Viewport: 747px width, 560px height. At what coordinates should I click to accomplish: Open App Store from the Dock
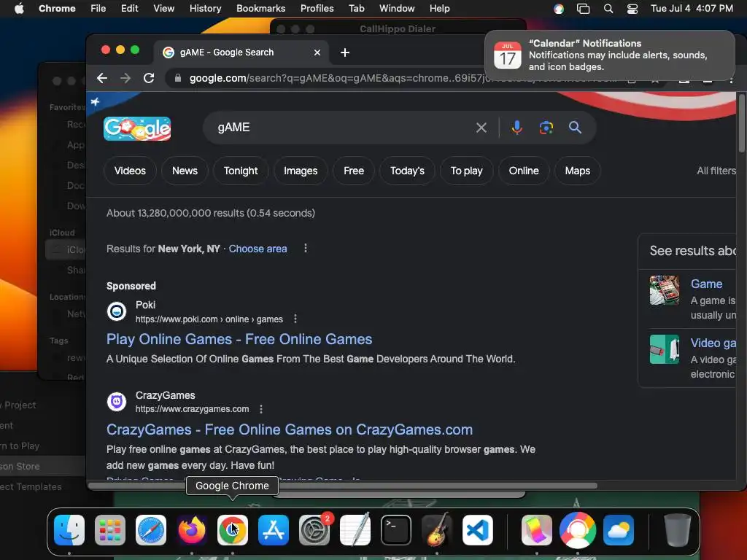(274, 530)
